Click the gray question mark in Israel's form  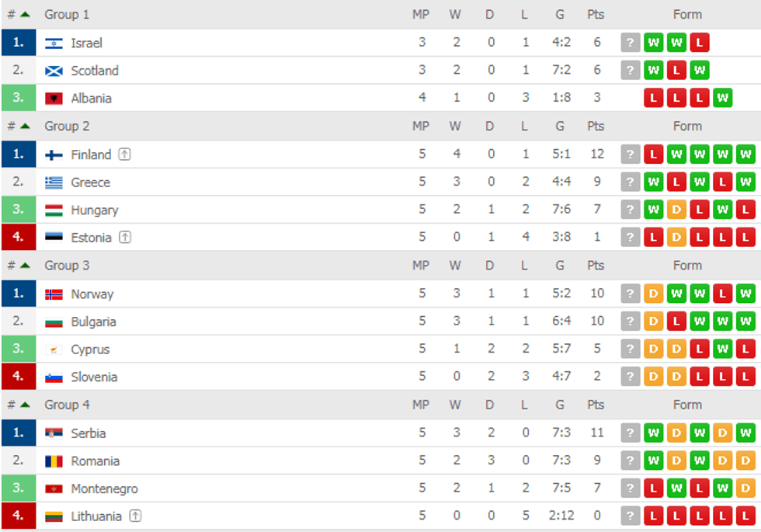pos(631,43)
